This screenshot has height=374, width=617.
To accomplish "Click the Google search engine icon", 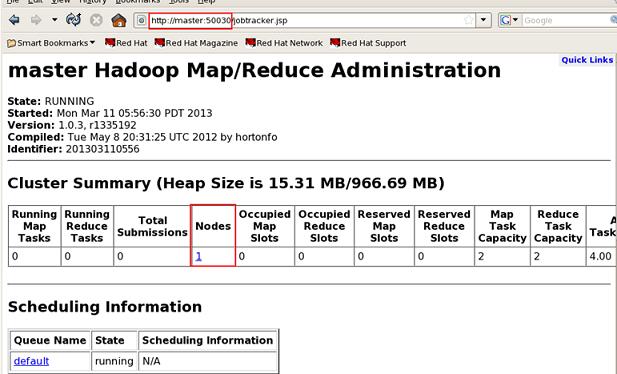I will [506, 20].
